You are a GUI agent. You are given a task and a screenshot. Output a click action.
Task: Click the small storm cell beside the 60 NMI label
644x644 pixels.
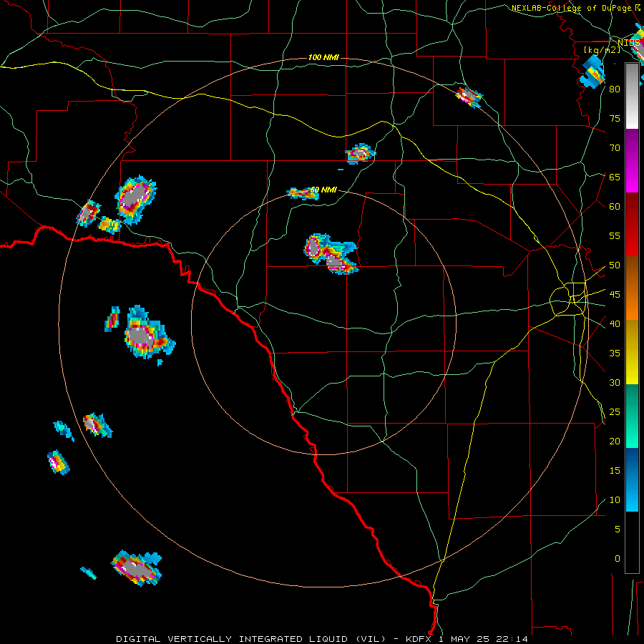tap(302, 193)
